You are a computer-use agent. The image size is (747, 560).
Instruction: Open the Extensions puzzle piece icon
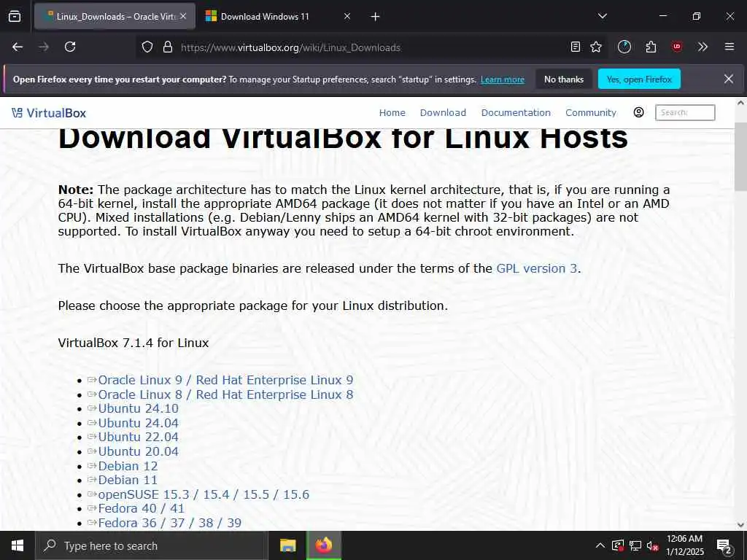tap(651, 47)
